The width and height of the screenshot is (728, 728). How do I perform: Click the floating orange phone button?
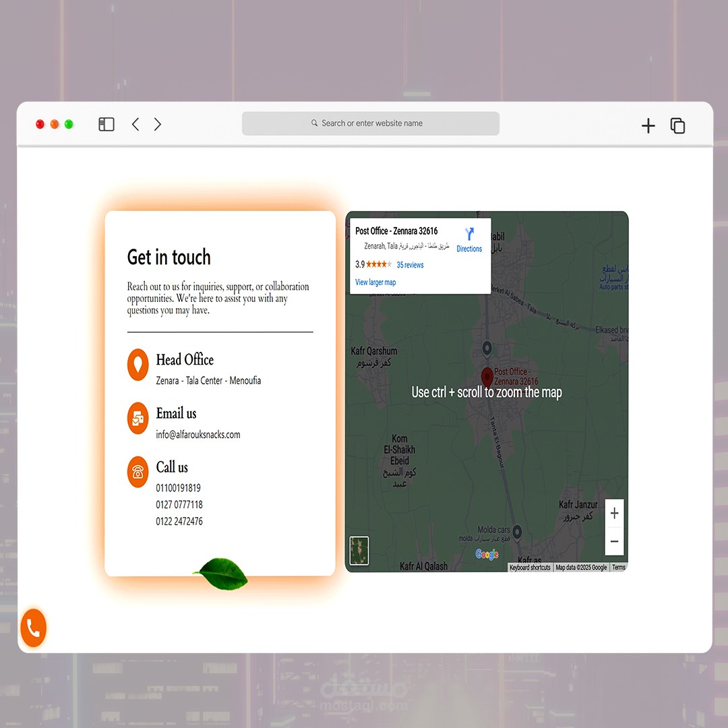point(34,628)
